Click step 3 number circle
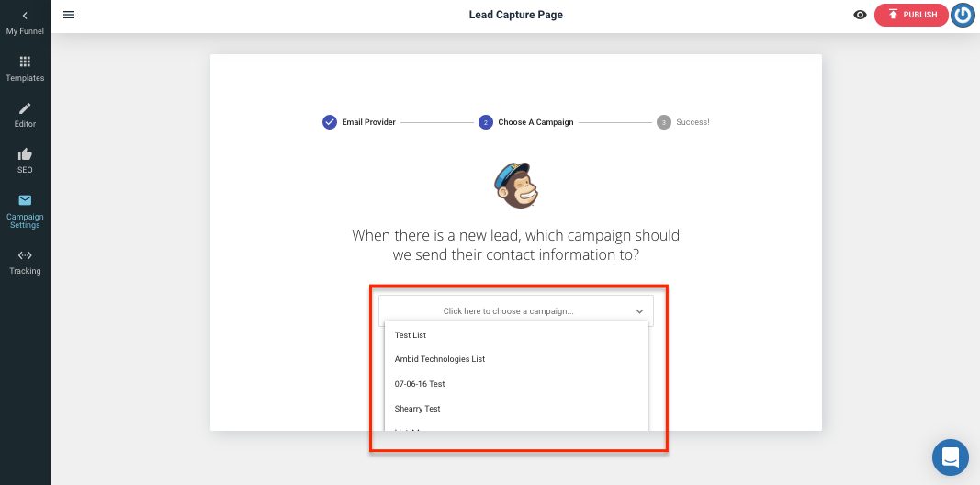980x485 pixels. [664, 122]
